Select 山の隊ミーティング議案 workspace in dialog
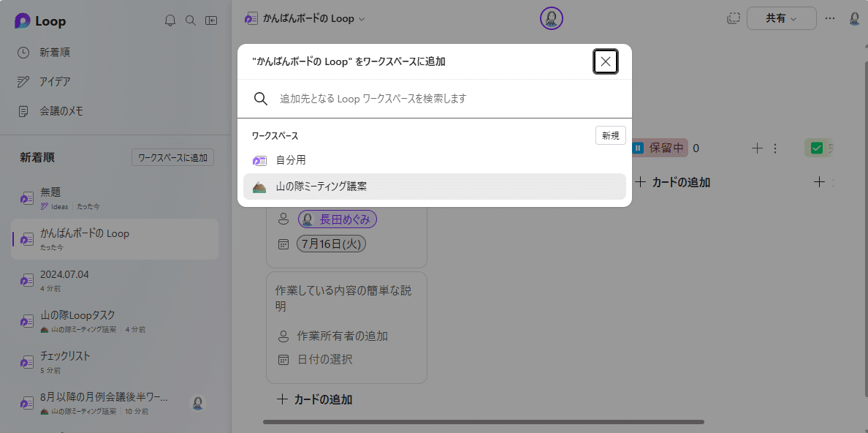This screenshot has height=433, width=868. [x=435, y=187]
